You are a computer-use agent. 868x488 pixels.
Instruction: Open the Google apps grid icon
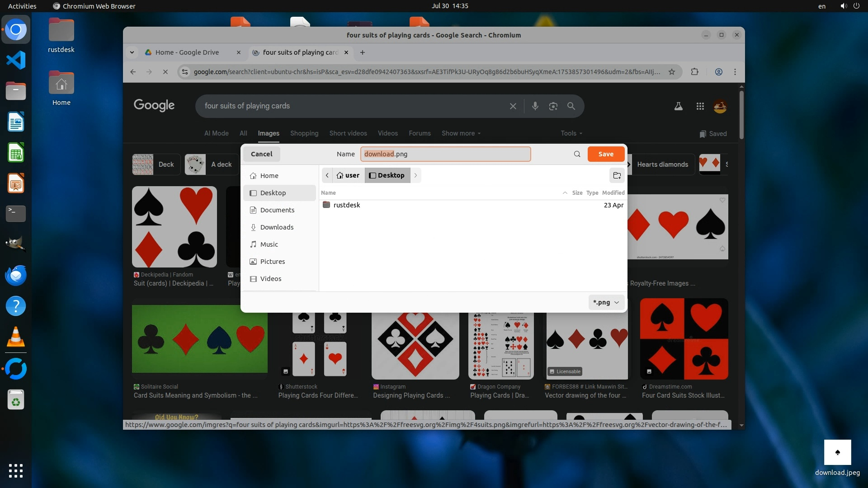coord(700,106)
